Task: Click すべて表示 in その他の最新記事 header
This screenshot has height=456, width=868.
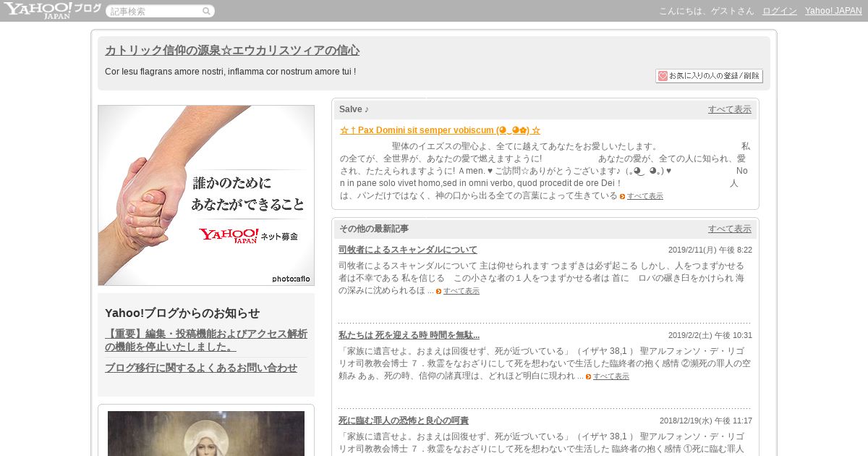Action: pos(729,229)
